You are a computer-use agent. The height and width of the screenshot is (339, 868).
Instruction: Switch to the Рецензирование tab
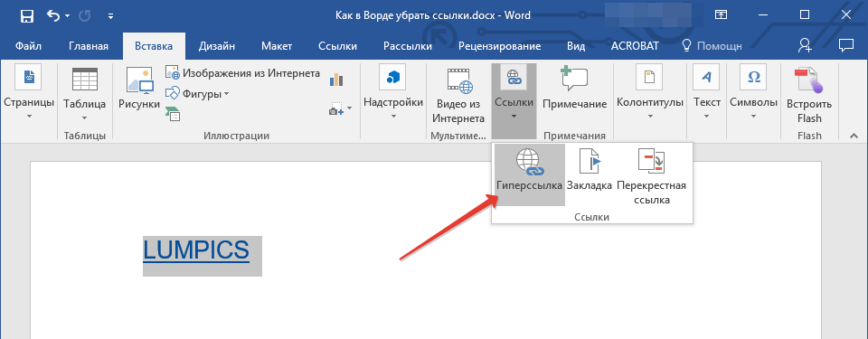tap(499, 46)
